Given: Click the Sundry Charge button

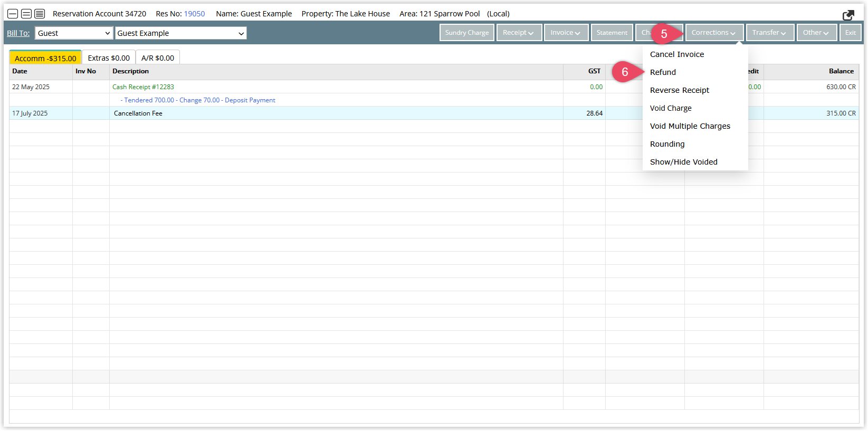Looking at the screenshot, I should [x=466, y=33].
